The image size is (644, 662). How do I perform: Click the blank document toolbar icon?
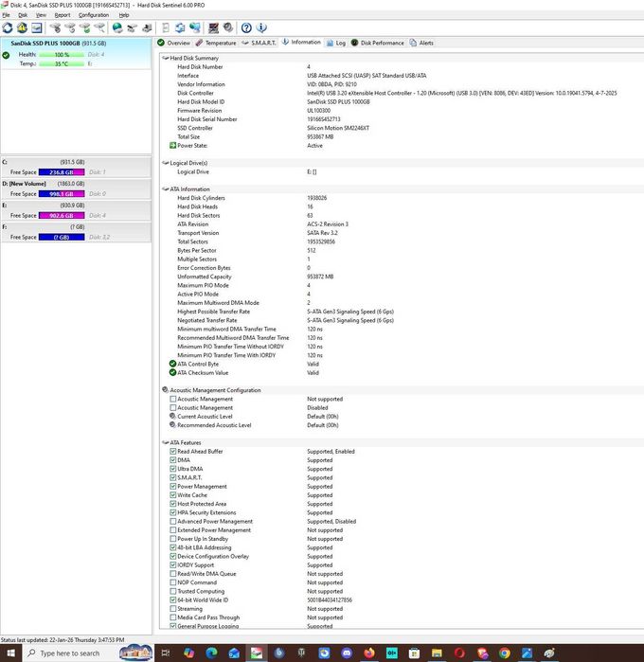click(166, 27)
